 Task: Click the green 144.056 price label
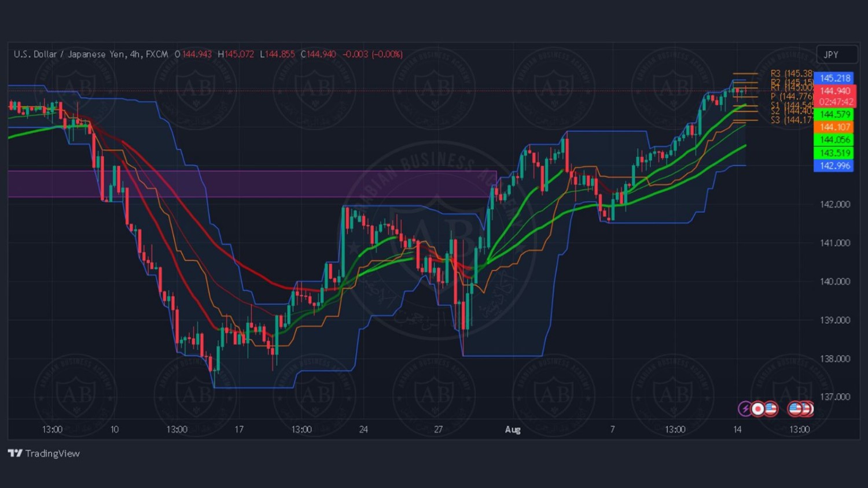click(834, 140)
